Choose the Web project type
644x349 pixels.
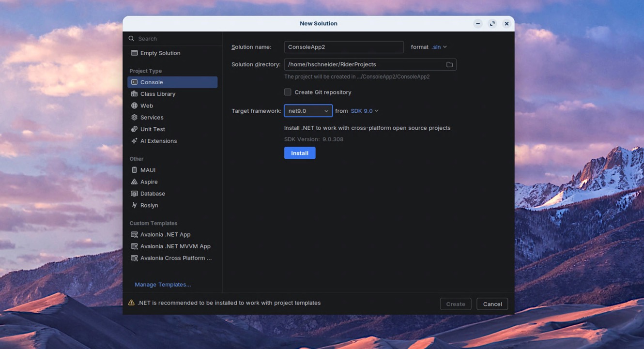pos(146,106)
